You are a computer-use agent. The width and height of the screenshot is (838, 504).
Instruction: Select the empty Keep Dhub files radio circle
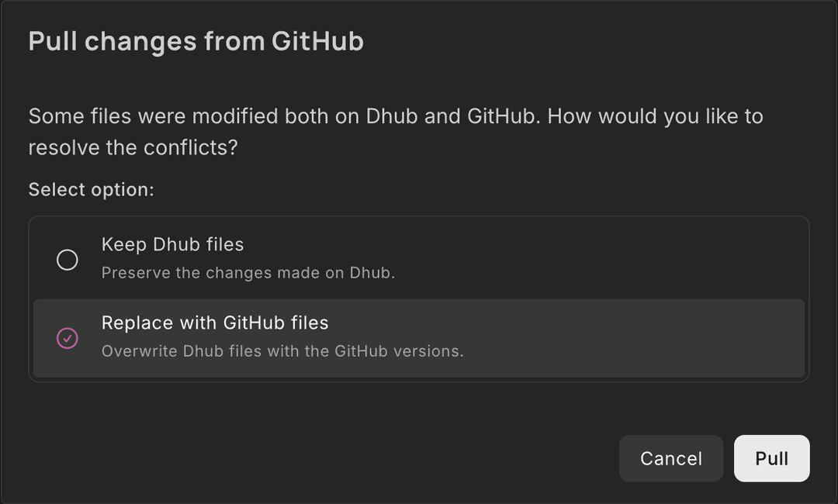point(68,260)
